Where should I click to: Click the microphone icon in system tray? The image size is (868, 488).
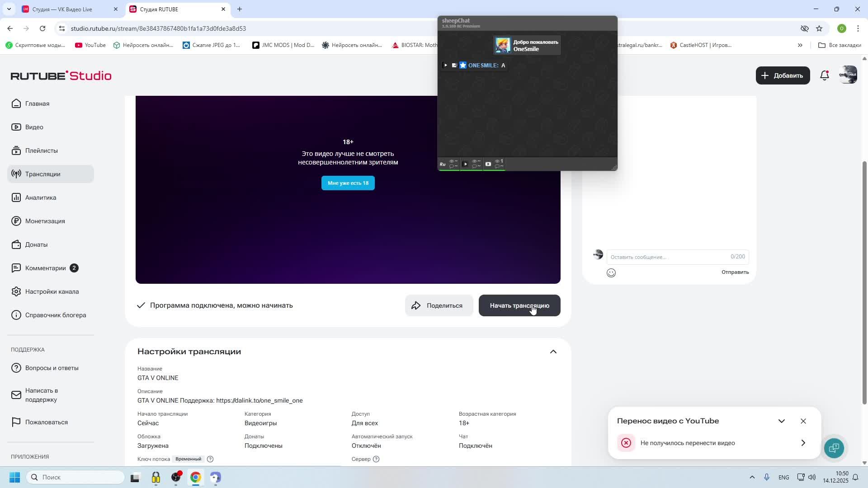click(x=767, y=477)
